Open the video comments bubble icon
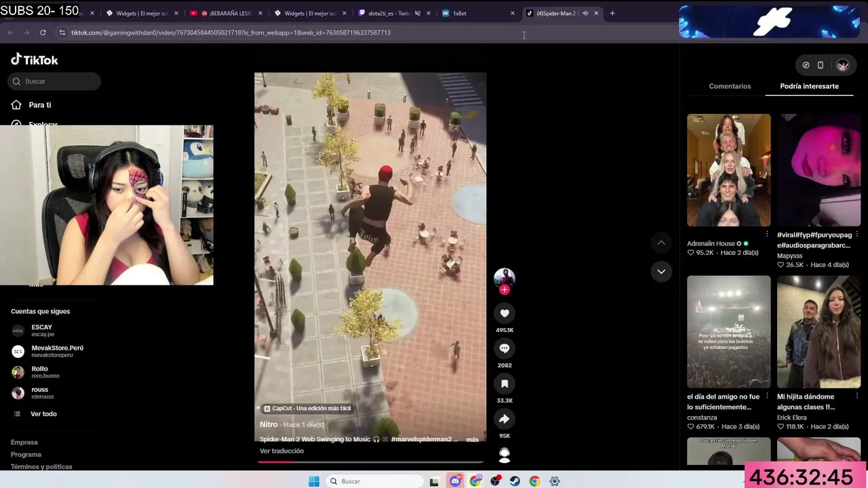The width and height of the screenshot is (868, 488). 505,348
